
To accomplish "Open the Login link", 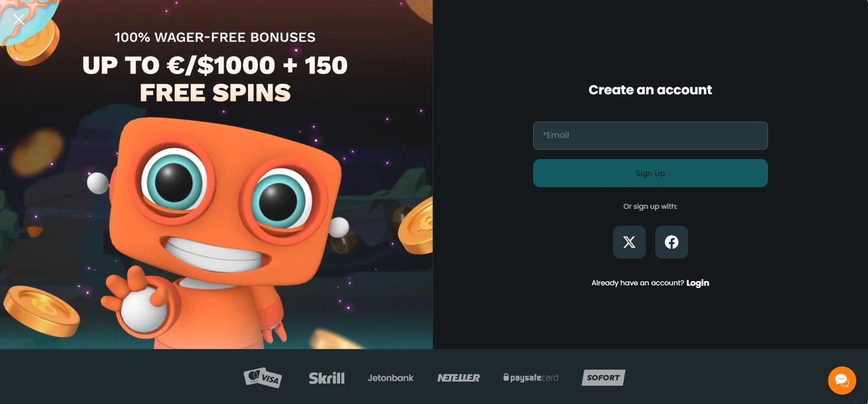I will (697, 283).
